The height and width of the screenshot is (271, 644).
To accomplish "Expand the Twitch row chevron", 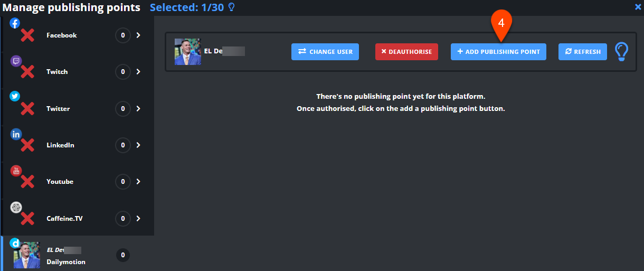I will pyautogui.click(x=138, y=72).
